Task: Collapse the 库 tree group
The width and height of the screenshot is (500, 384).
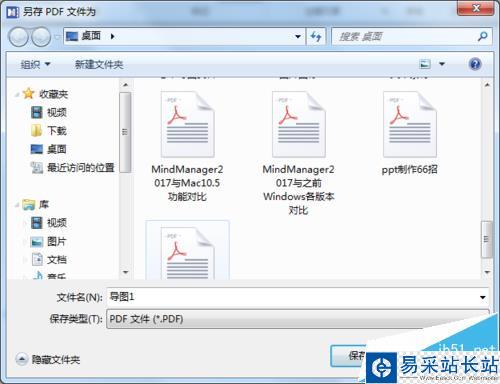Action: 17,205
